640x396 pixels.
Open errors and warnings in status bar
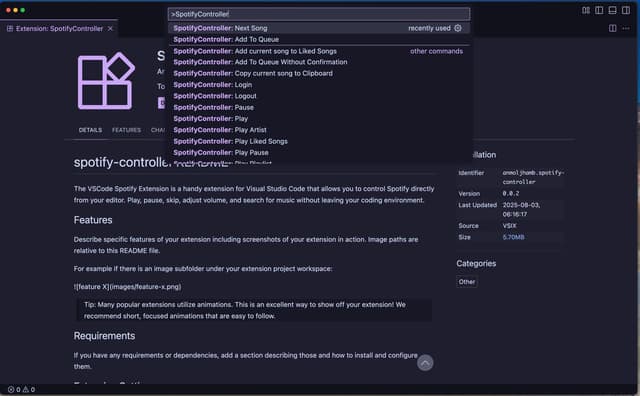(x=21, y=389)
